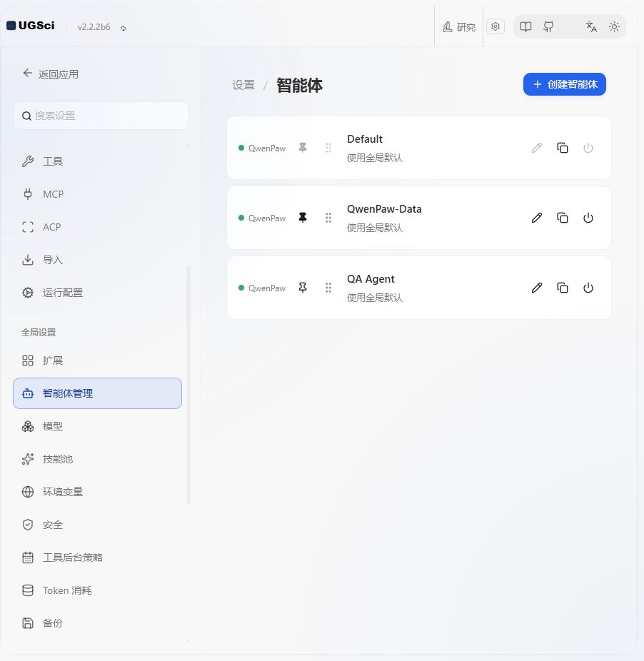Open the 工具 settings section

pyautogui.click(x=97, y=161)
